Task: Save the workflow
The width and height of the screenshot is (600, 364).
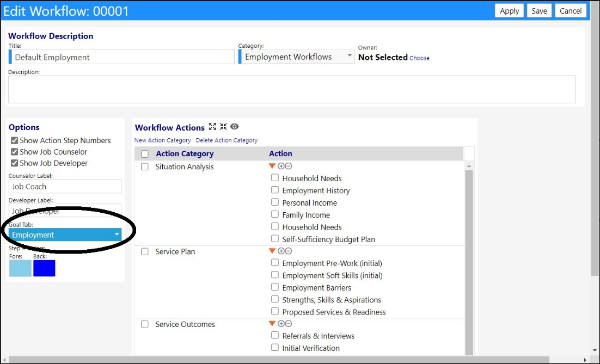Action: 539,11
